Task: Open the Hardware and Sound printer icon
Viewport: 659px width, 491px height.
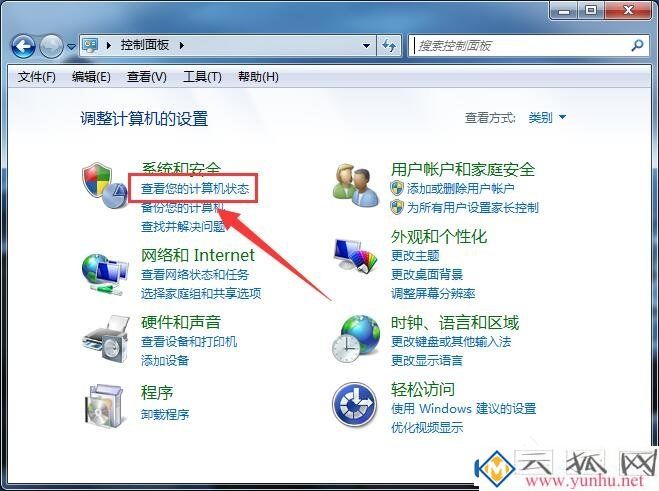Action: [105, 339]
